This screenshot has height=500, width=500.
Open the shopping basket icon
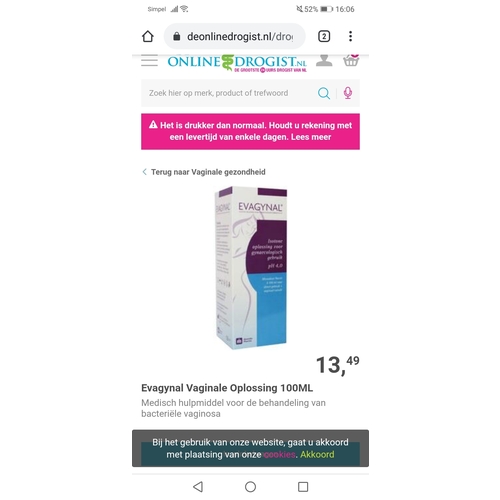[x=351, y=60]
